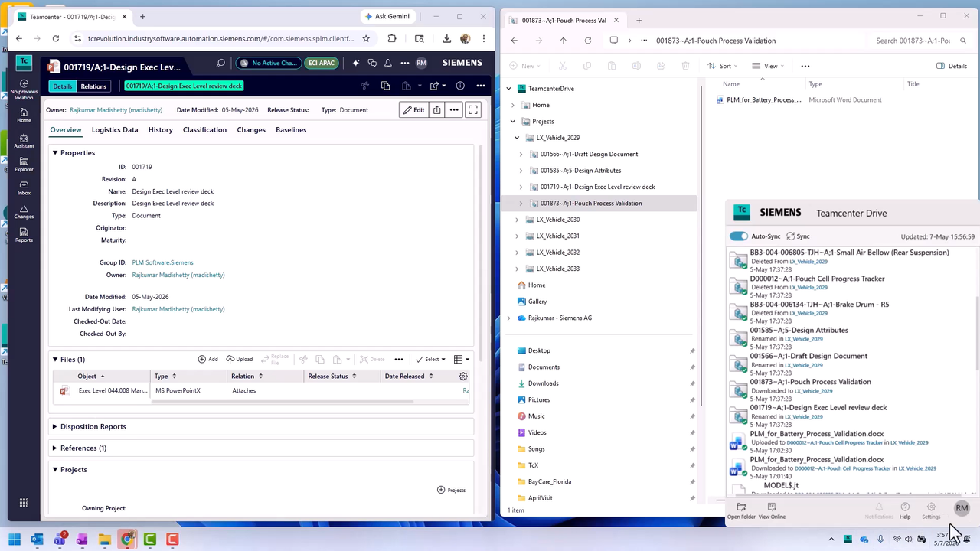Collapse the Properties section
This screenshot has height=551, width=980.
(55, 153)
